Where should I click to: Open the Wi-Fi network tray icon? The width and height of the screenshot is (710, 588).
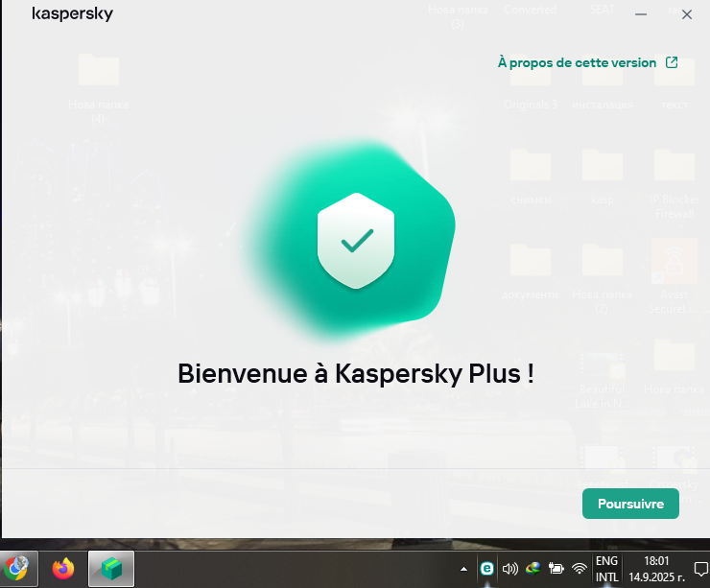coord(580,569)
